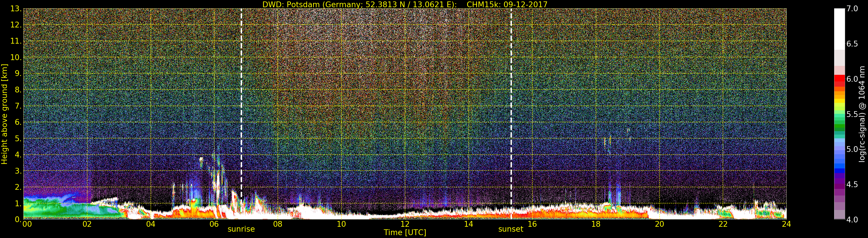Click the 4.0 colorbar tick label
Viewport: 868px width, 238px height.
852,220
